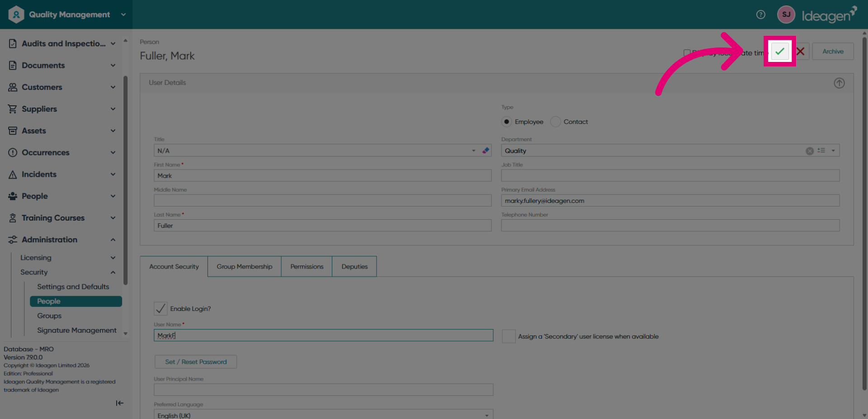This screenshot has width=868, height=419.
Task: Collapse the sidebar with the arrow icon
Action: click(119, 403)
